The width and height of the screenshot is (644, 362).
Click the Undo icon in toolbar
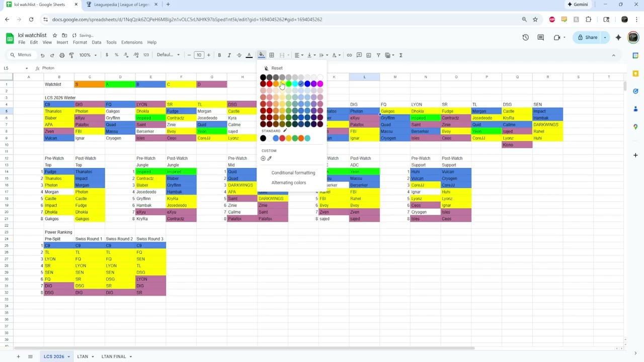tap(42, 55)
